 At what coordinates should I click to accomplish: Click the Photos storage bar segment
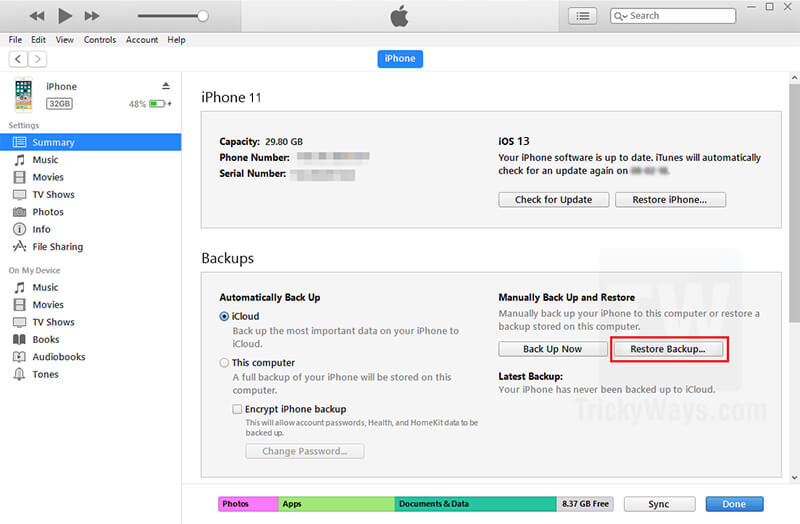[248, 504]
